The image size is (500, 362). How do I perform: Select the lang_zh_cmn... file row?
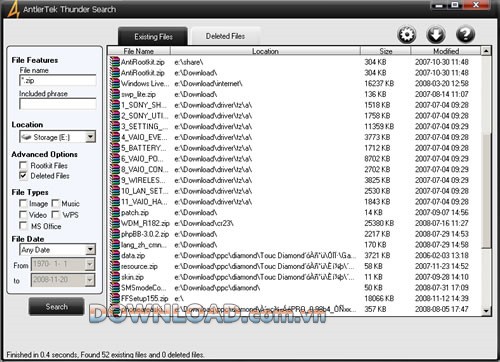[295, 245]
